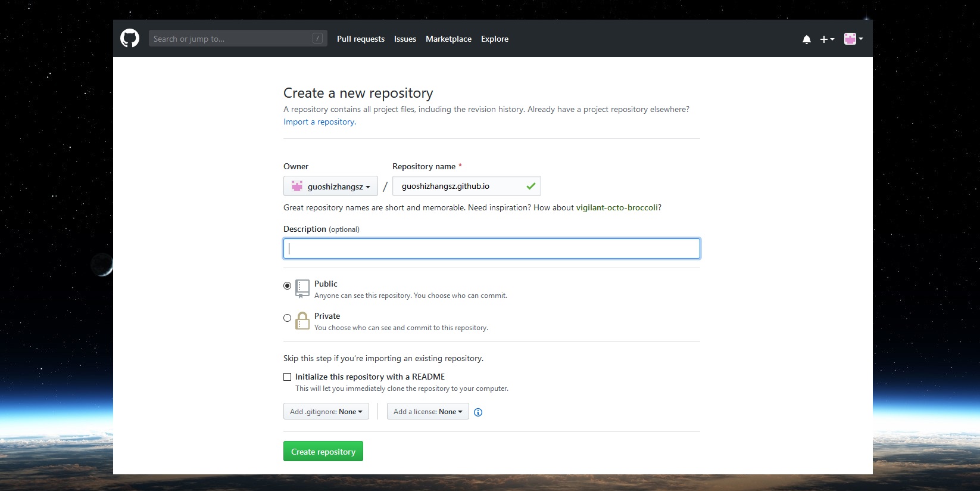Open the Add a license dropdown

click(427, 412)
